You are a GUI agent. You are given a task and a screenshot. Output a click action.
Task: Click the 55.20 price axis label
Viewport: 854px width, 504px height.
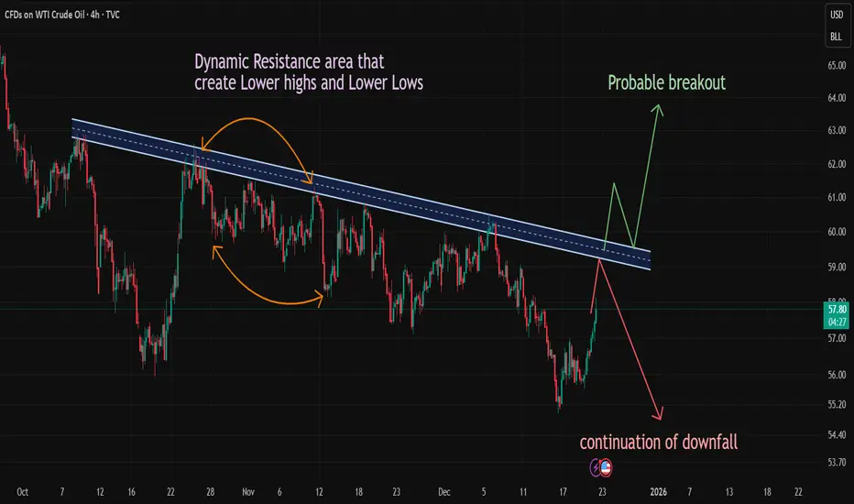tap(837, 404)
